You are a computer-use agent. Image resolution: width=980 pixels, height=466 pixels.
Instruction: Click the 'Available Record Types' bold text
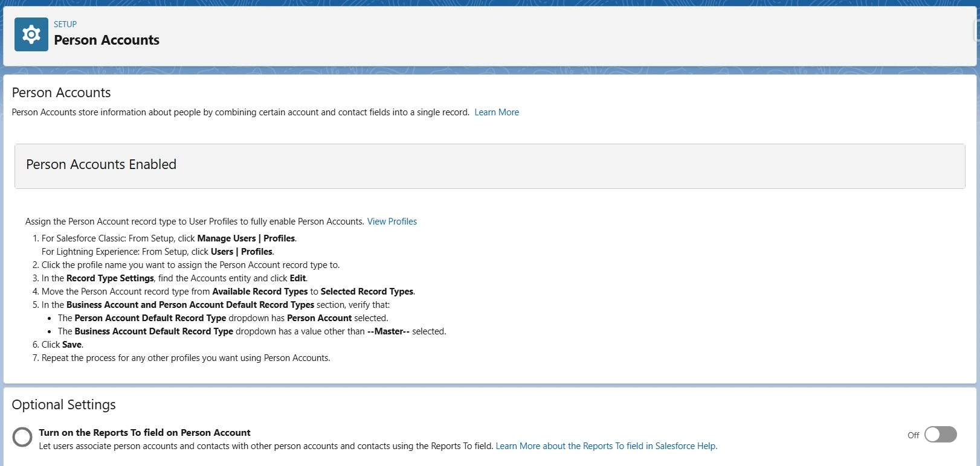click(260, 292)
